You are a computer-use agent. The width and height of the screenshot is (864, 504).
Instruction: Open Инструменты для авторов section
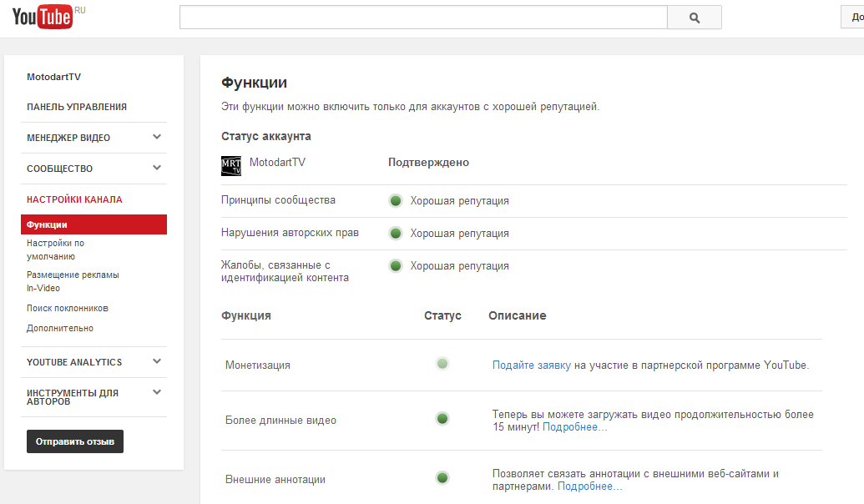[72, 397]
